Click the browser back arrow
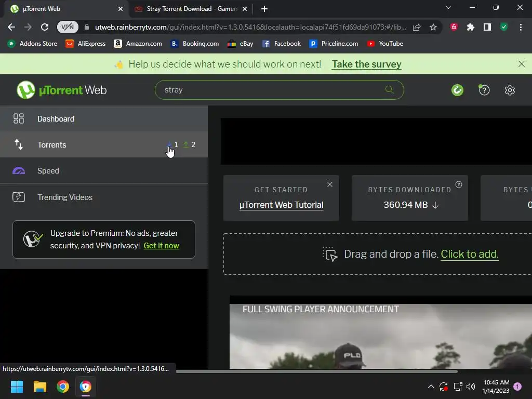Image resolution: width=532 pixels, height=399 pixels. click(11, 27)
